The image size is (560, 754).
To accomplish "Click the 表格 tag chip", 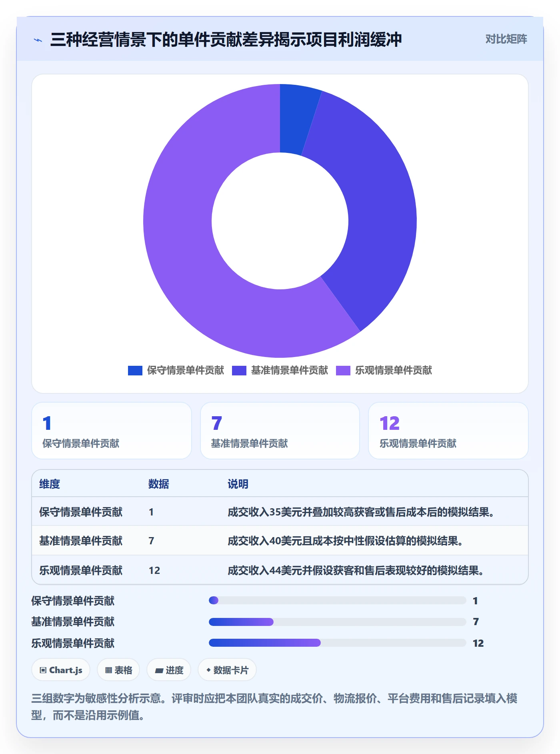I will tap(118, 670).
